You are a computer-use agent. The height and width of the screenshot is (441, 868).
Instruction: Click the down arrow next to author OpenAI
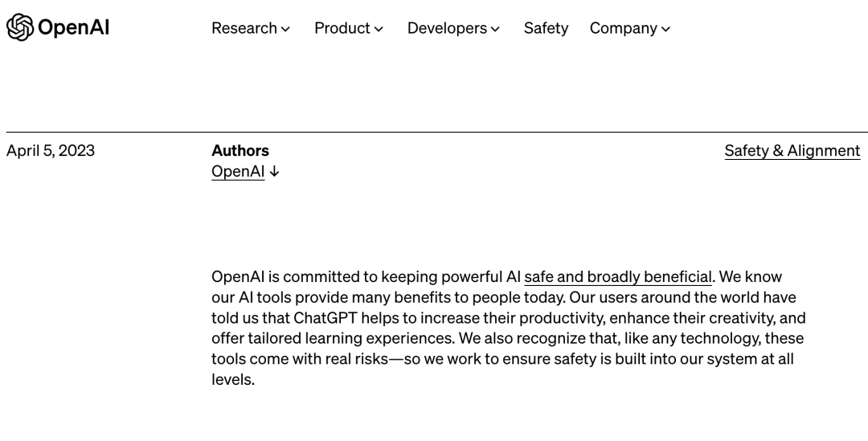(275, 172)
